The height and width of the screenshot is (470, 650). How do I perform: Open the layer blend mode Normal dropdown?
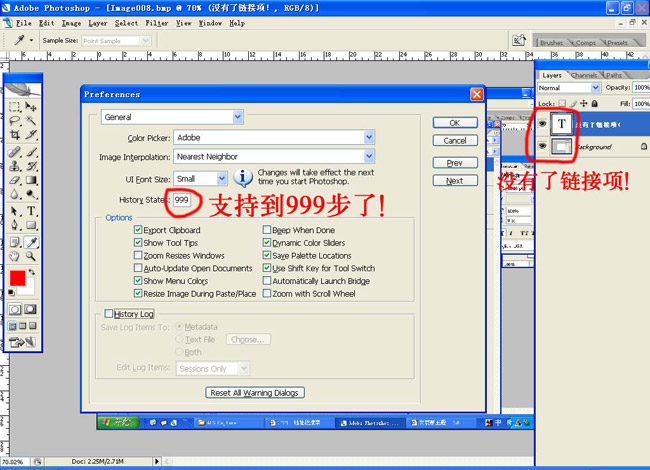pos(569,88)
